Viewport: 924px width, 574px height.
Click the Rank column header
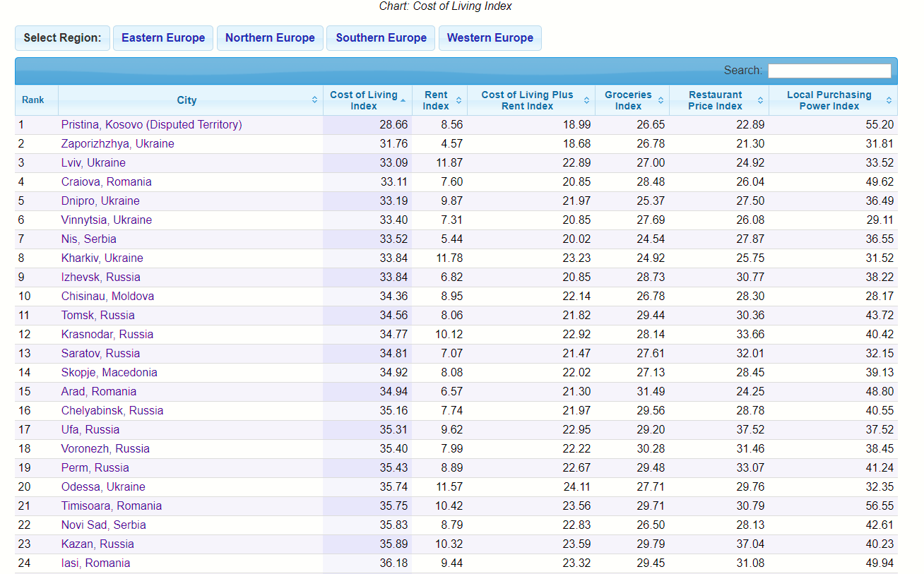point(32,100)
